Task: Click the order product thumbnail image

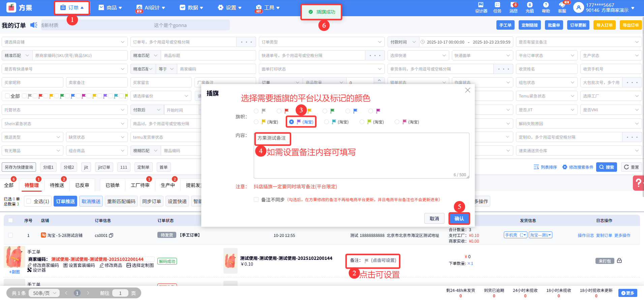Action: click(x=14, y=257)
